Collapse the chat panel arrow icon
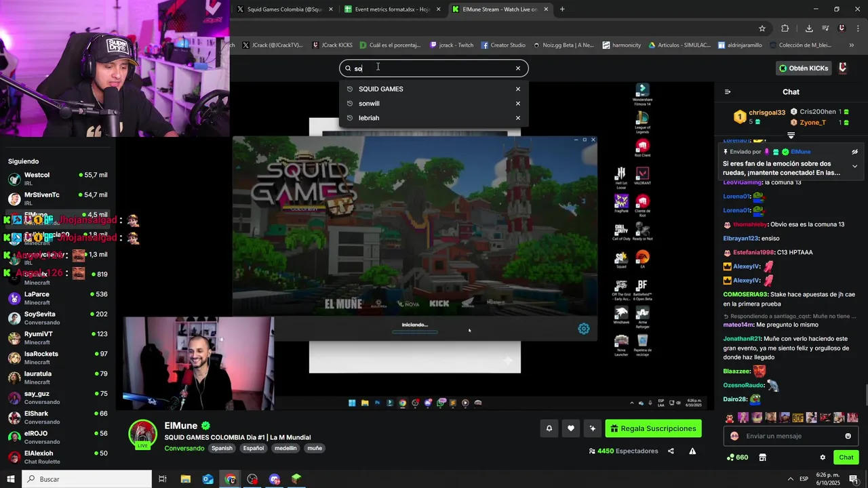Viewport: 868px width, 488px height. 728,91
